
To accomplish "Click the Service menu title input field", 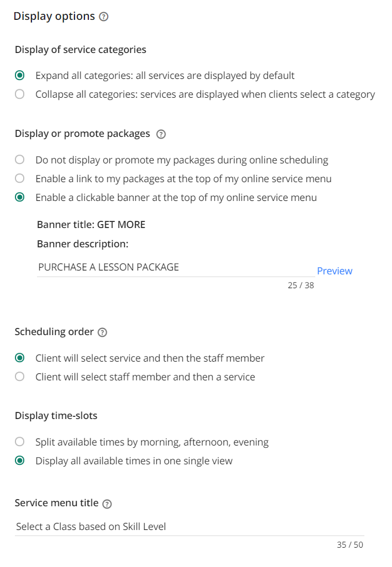I will tap(189, 527).
